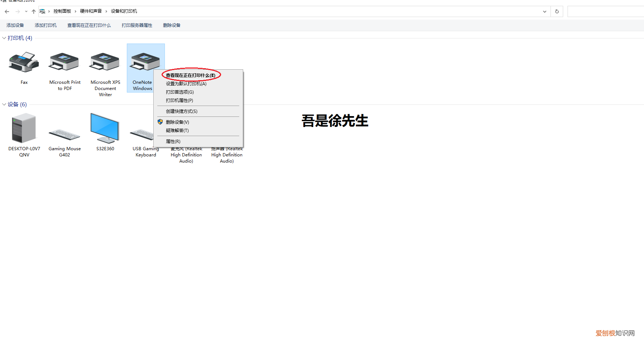Click inside the search input field
This screenshot has height=340, width=644.
point(605,11)
